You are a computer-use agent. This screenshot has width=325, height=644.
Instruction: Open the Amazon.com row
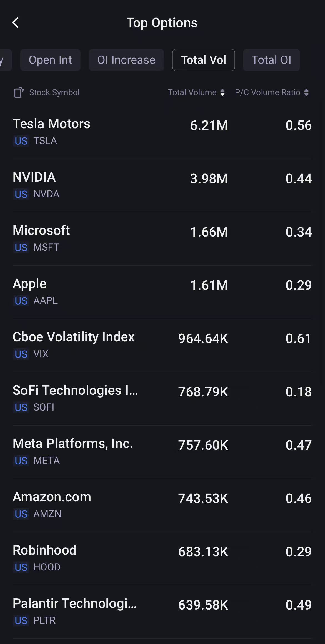click(162, 505)
